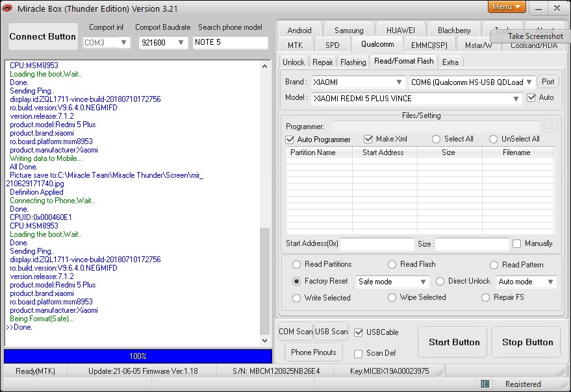Open the Safe mode dropdown
Viewport: 571px width, 392px height.
[x=423, y=282]
